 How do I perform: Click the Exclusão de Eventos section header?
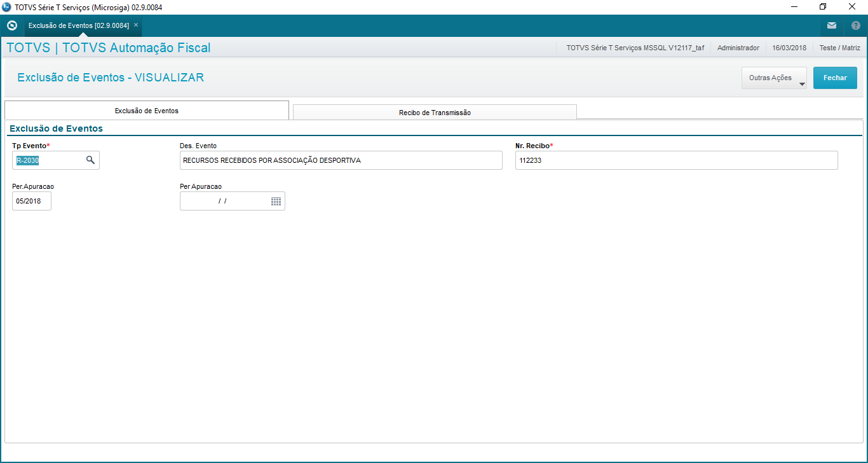point(56,128)
